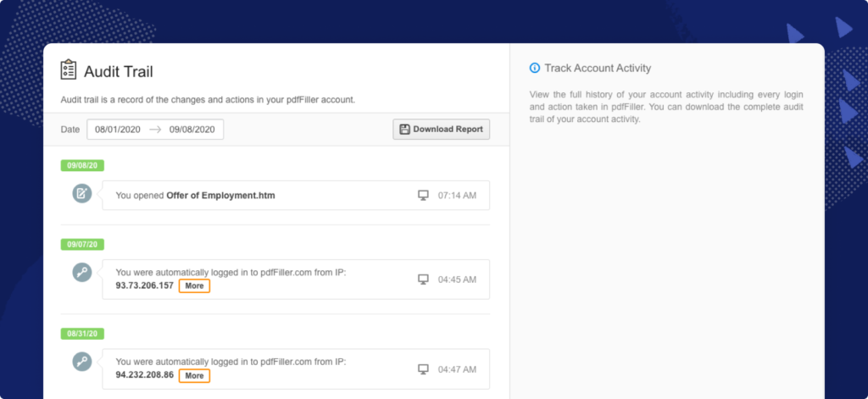The image size is (868, 399).
Task: Click the blue info icon beside Track Account Activity
Action: click(534, 68)
